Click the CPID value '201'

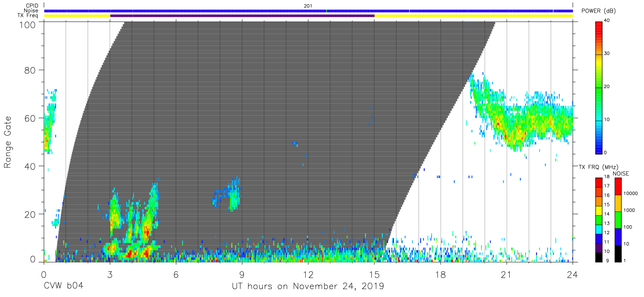coord(308,6)
